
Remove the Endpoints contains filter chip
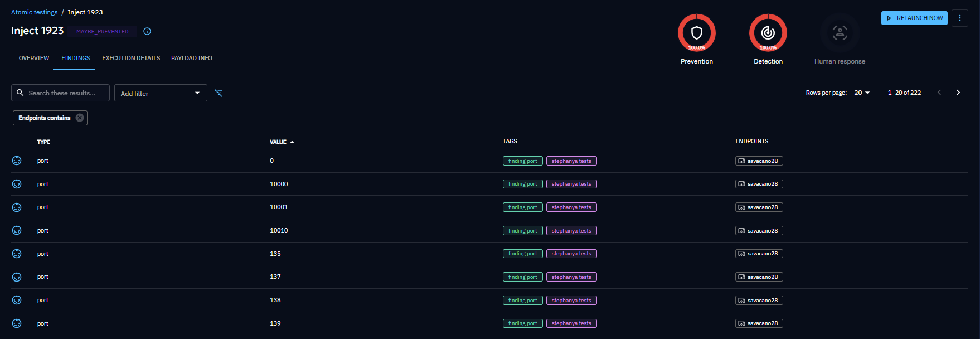tap(80, 118)
